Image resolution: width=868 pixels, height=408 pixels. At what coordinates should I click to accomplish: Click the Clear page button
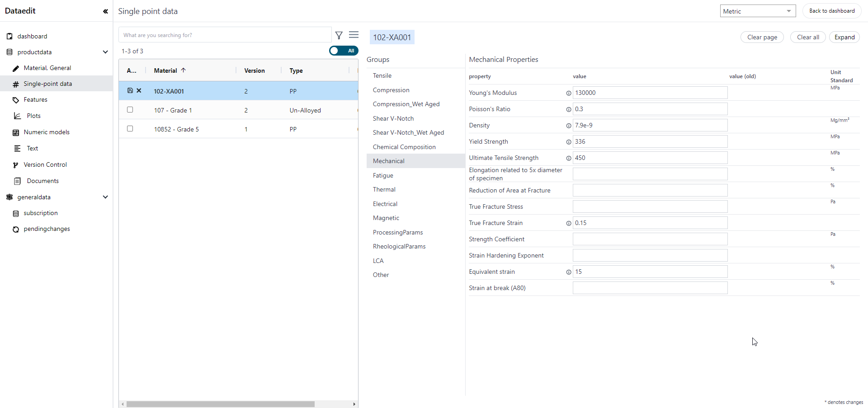(762, 37)
